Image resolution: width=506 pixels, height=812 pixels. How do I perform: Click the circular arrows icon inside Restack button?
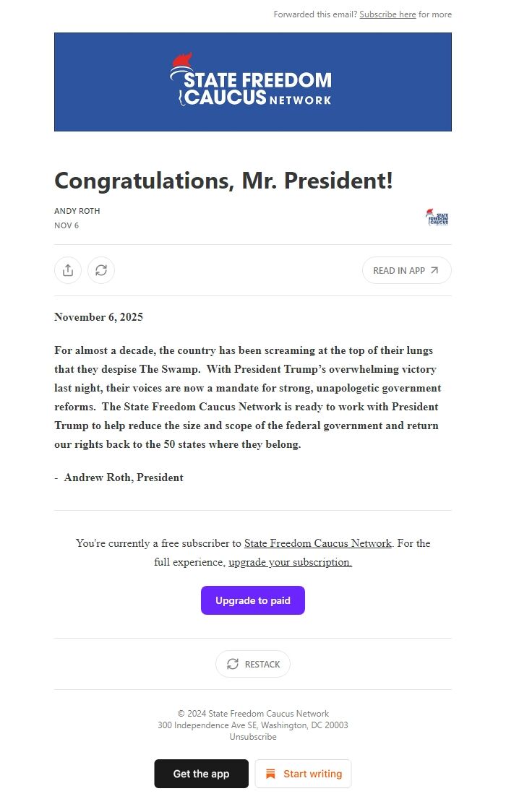pyautogui.click(x=232, y=663)
